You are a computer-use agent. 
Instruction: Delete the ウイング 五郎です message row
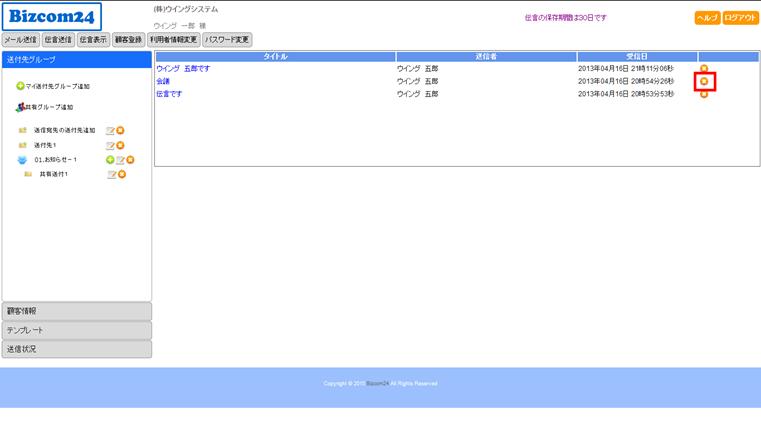(704, 68)
